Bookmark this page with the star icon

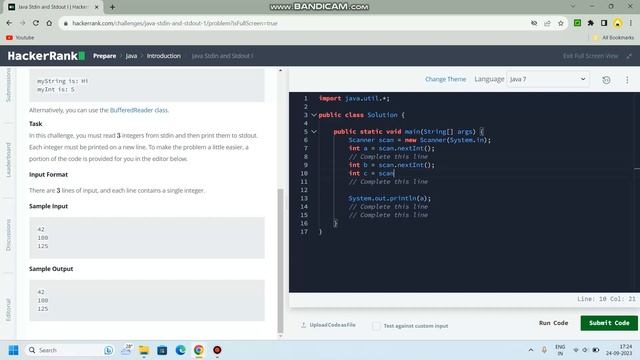560,23
